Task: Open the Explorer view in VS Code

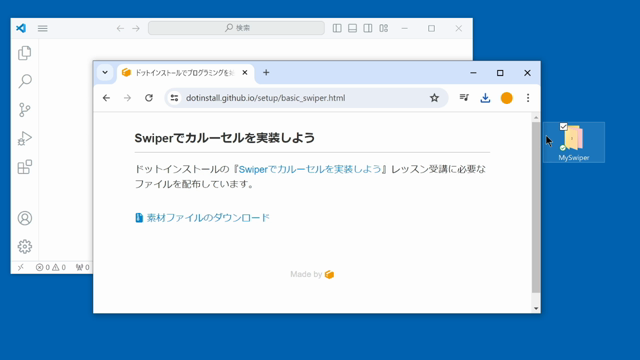Action: click(24, 53)
